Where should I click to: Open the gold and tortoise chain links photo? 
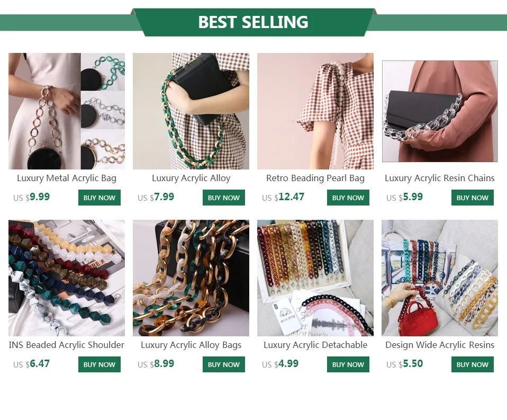[191, 278]
